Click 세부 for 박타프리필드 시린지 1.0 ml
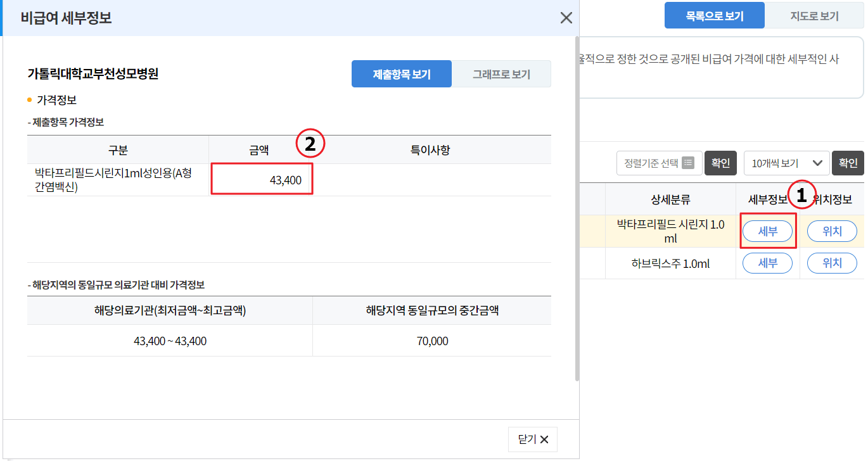The height and width of the screenshot is (461, 868). click(767, 231)
